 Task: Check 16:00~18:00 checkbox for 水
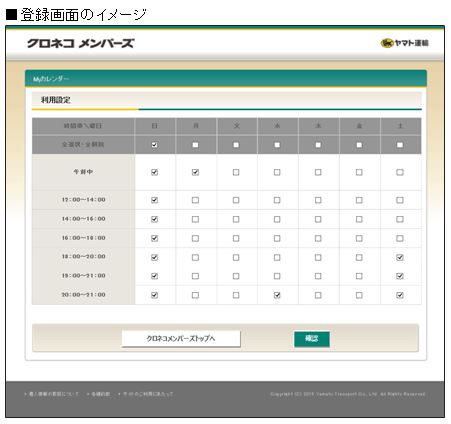coord(277,238)
